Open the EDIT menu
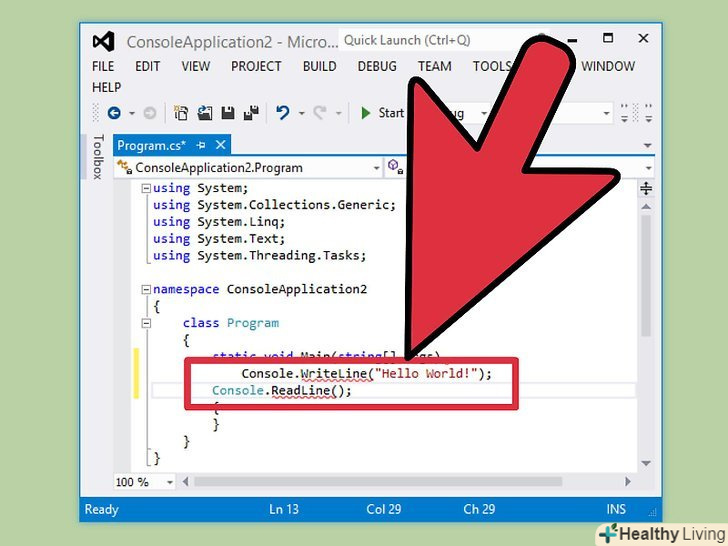Viewport: 728px width, 546px height. click(148, 66)
